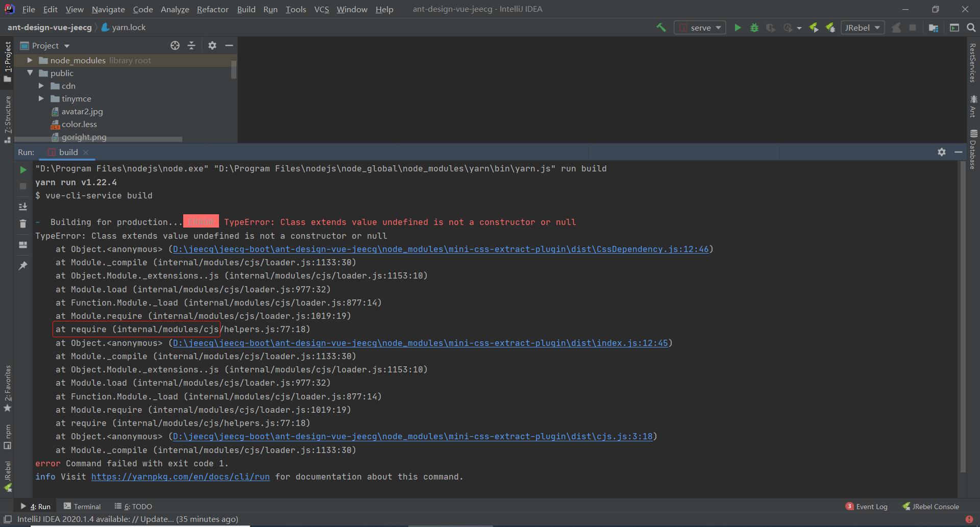Click the Project Structure icon in toolbar
Screen dimensions: 980x527
coord(934,28)
